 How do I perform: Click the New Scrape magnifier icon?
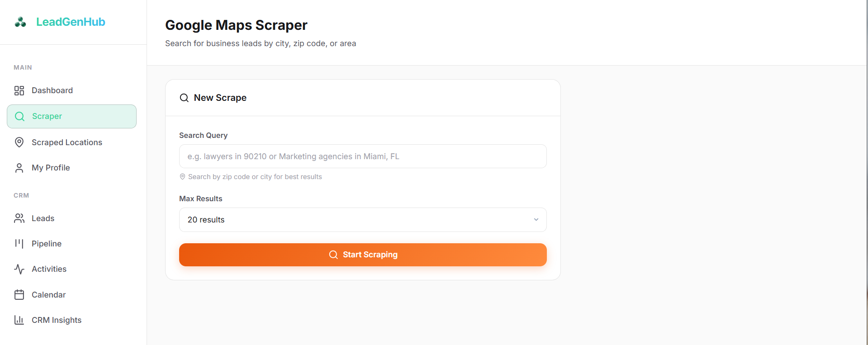[184, 98]
